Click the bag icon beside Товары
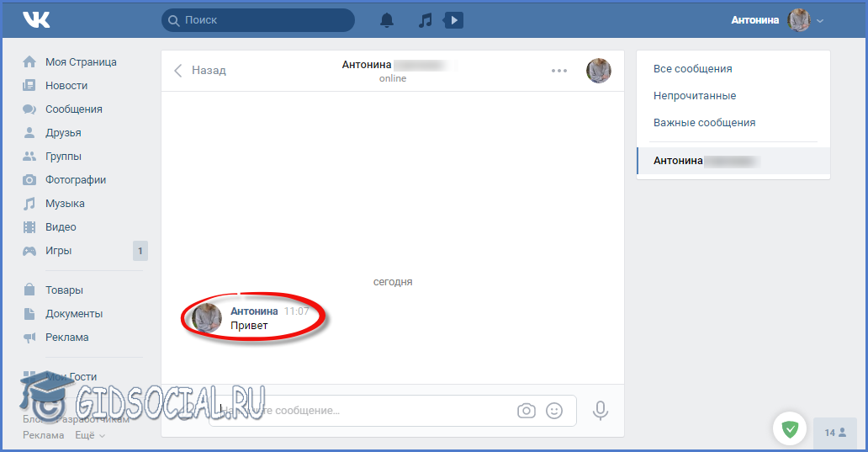 (x=29, y=290)
